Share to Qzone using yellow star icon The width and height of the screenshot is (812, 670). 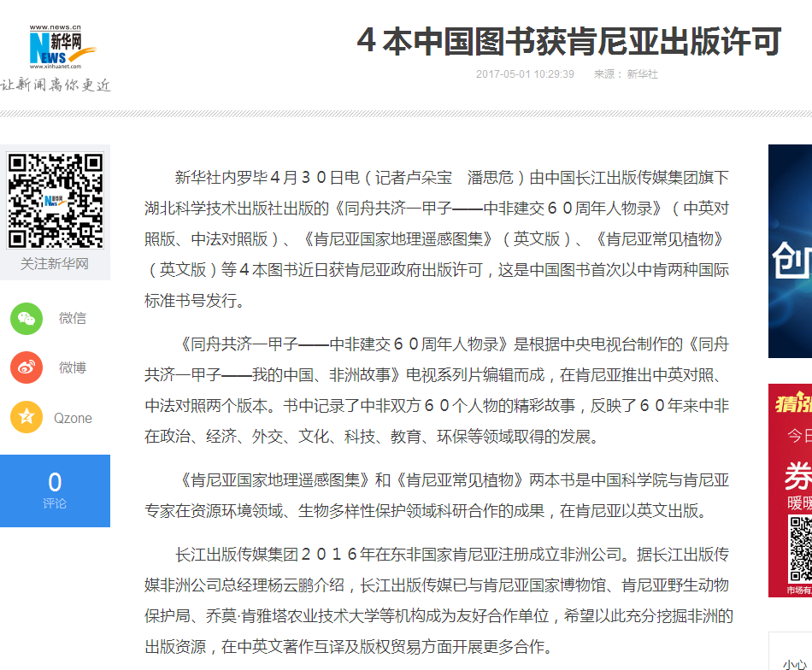(x=26, y=418)
